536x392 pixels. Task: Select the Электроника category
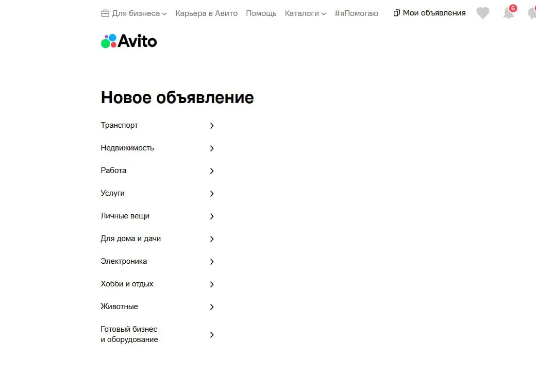[157, 262]
